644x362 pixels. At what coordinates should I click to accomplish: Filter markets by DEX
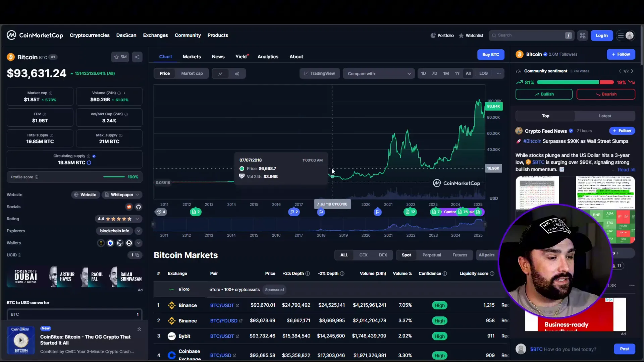pos(383,255)
